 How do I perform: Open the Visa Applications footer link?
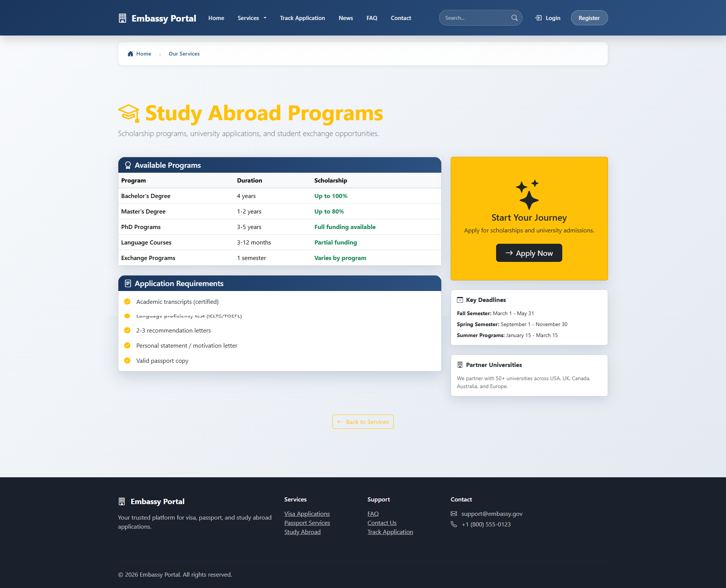tap(307, 514)
